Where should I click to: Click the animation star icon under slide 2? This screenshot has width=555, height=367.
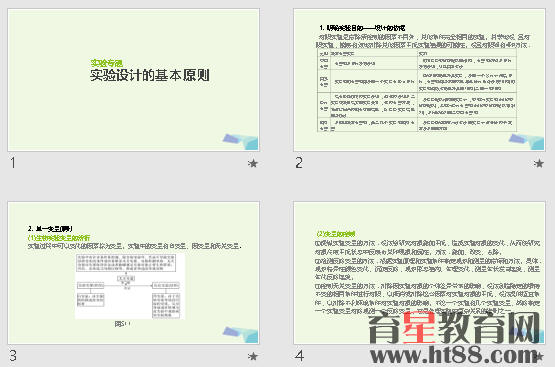tap(539, 163)
